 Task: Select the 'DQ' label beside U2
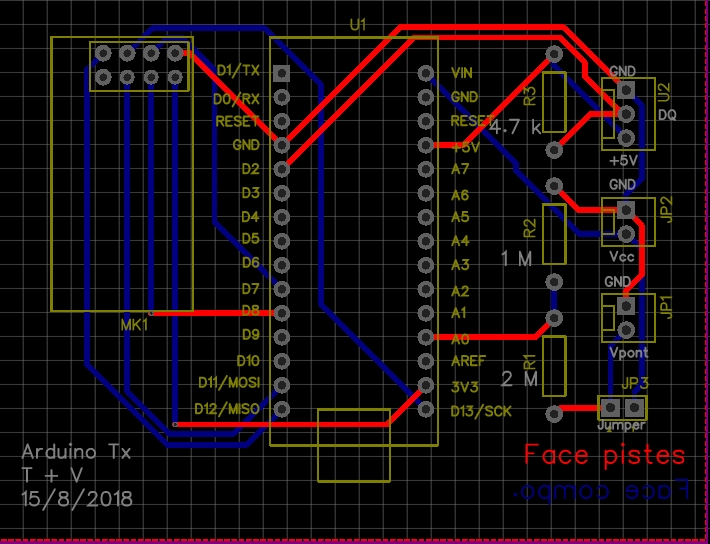(667, 115)
